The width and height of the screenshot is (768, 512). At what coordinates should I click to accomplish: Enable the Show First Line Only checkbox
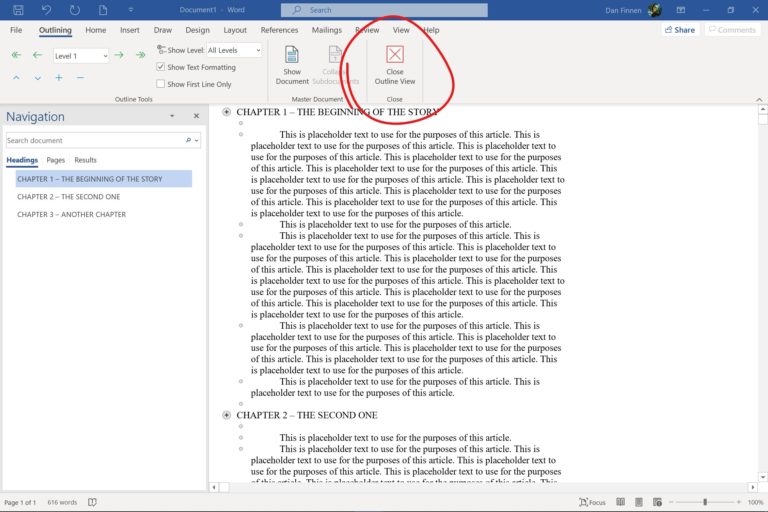click(161, 84)
